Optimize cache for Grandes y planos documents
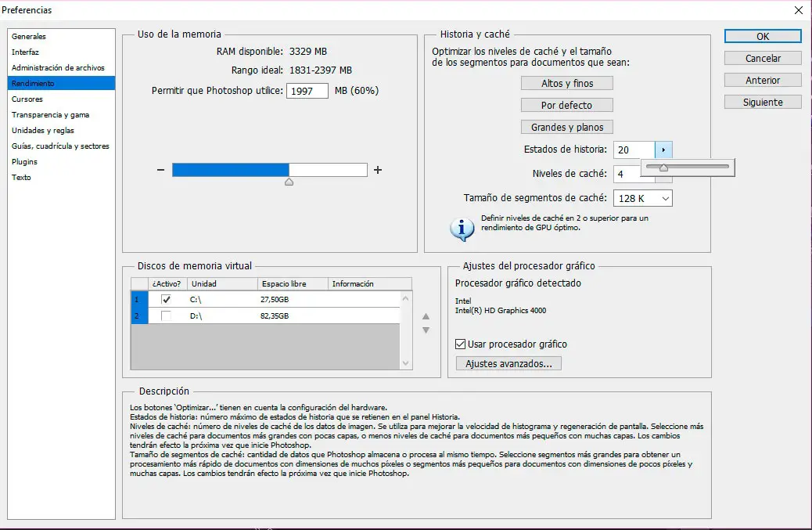The height and width of the screenshot is (530, 812). coord(567,127)
